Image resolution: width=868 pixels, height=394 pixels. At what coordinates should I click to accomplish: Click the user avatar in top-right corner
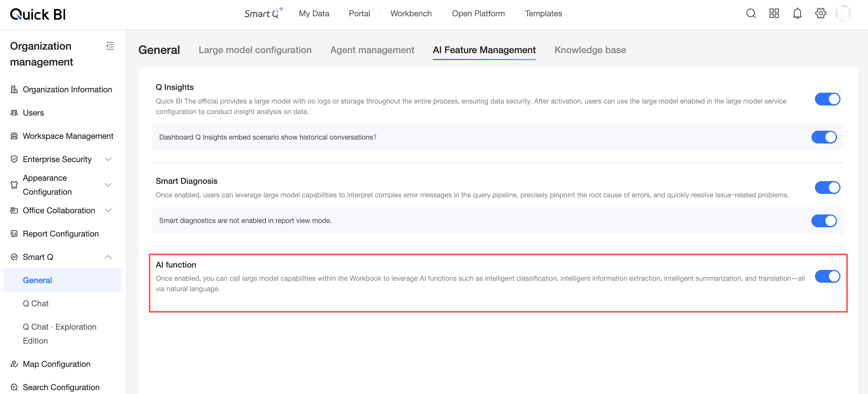point(844,14)
